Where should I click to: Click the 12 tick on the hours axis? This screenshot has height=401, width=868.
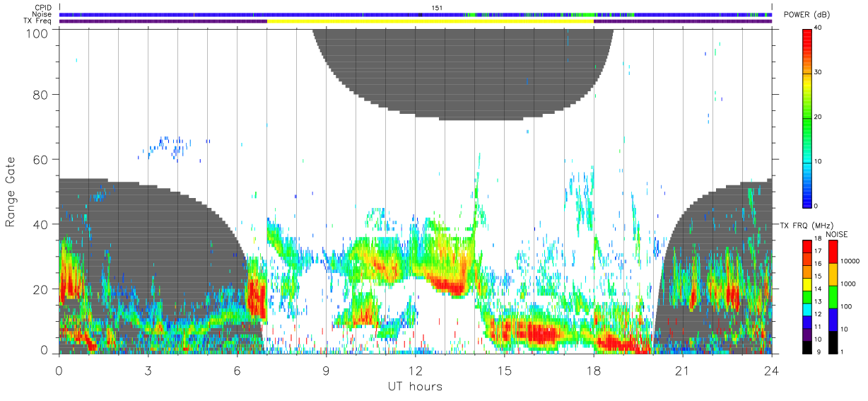pos(415,370)
